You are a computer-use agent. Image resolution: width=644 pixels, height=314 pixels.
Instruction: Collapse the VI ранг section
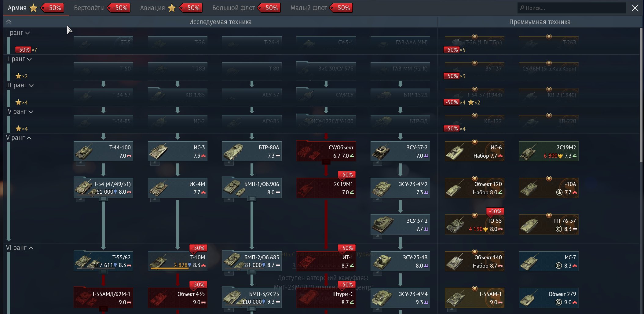point(20,248)
